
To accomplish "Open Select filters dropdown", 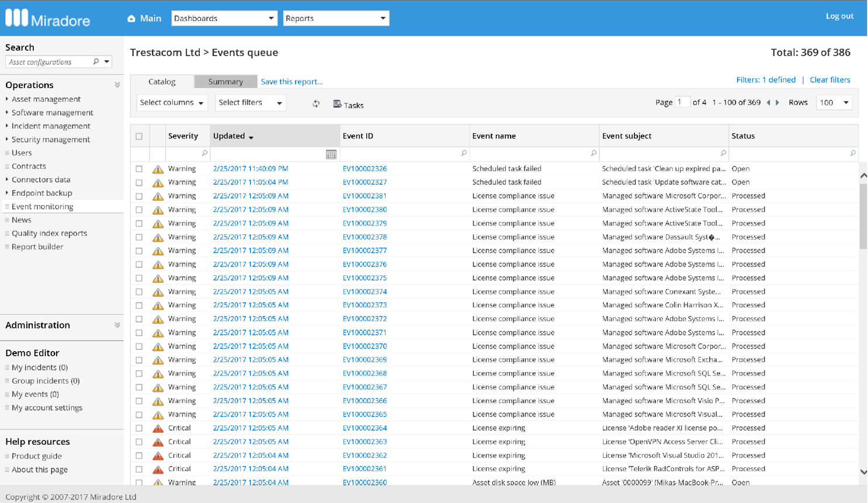I will pos(250,103).
